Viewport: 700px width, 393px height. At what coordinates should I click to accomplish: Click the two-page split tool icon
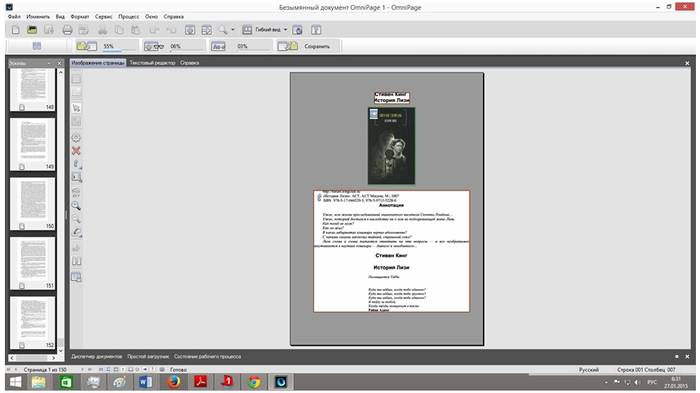[76, 261]
